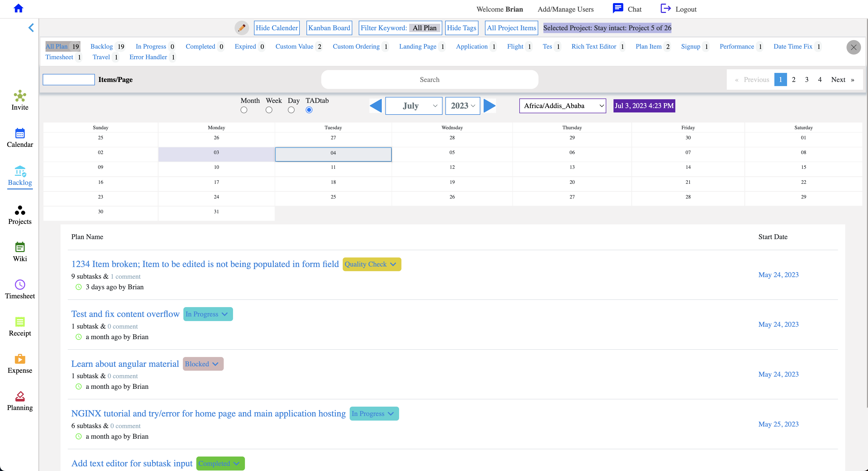Image resolution: width=868 pixels, height=471 pixels.
Task: Click the Jul 3, 2023 4:23 PM timestamp
Action: click(644, 106)
